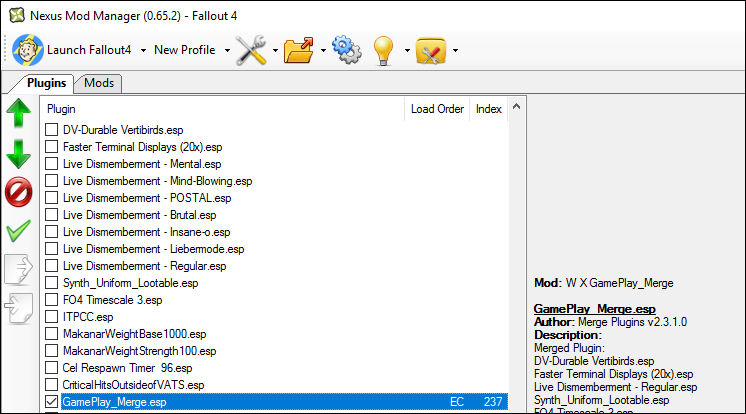Screen dimensions: 746x414
Task: Check the ITPCC.esp checkbox
Action: [51, 316]
